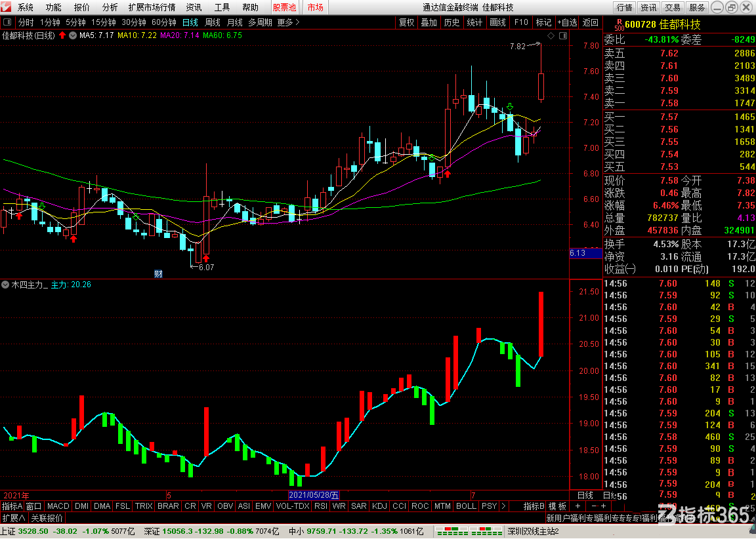Click the diamond icon at chart top right
756x539 pixels.
click(x=551, y=35)
